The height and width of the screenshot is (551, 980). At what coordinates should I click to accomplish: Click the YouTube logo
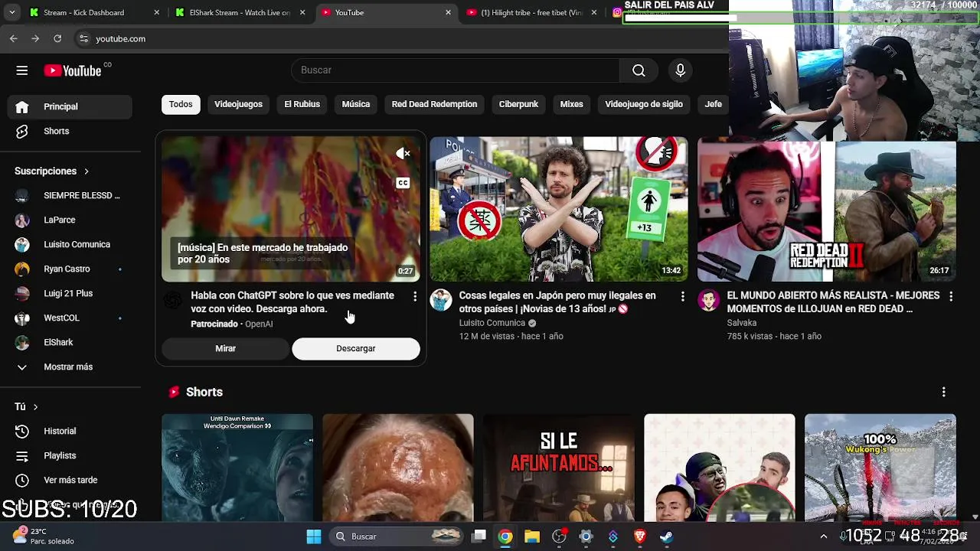(73, 70)
